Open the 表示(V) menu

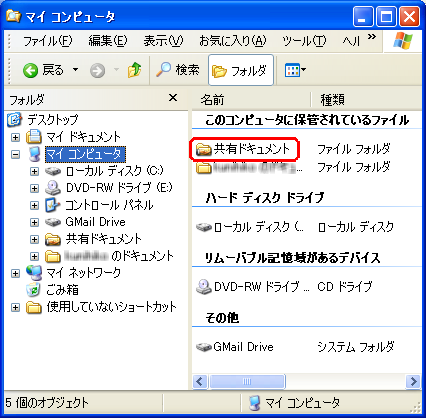[x=163, y=41]
